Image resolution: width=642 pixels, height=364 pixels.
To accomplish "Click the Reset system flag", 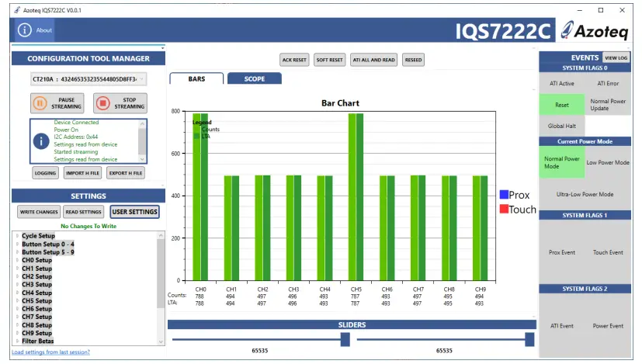I will (x=562, y=105).
